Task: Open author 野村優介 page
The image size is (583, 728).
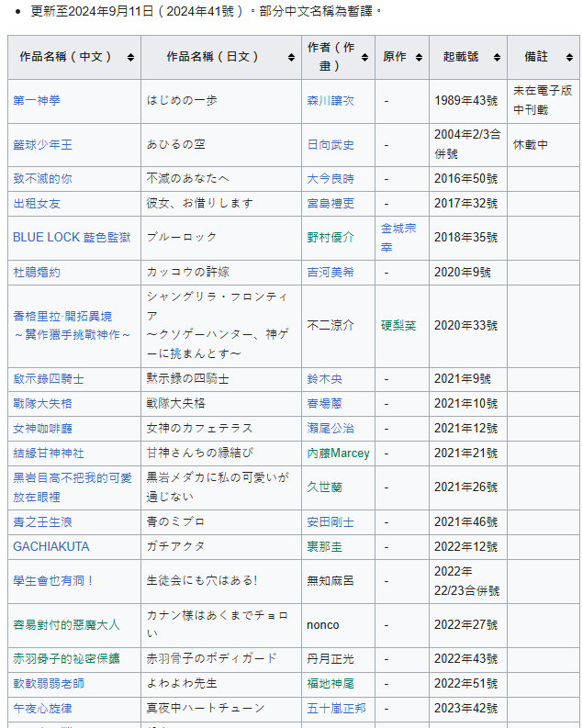Action: click(331, 238)
